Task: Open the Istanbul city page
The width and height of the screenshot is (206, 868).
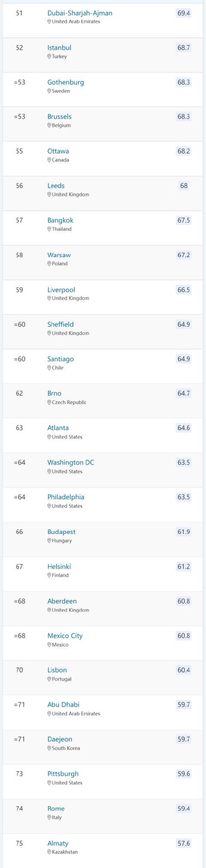Action: [x=59, y=48]
